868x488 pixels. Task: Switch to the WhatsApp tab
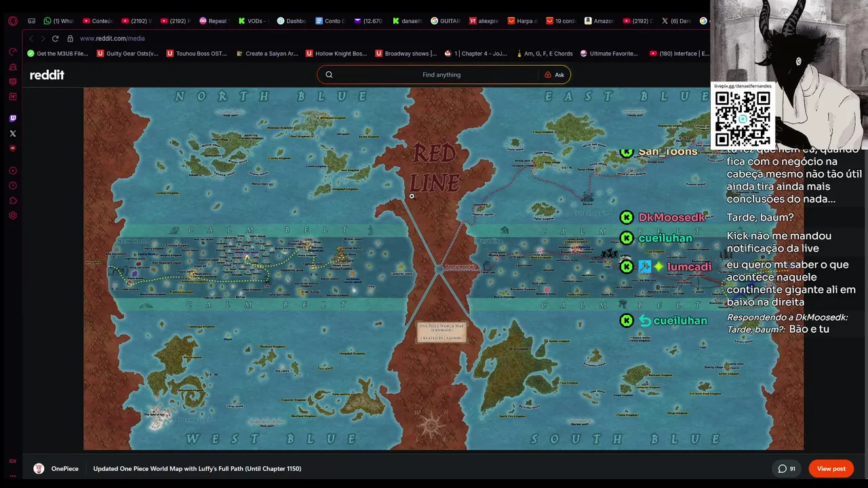[x=58, y=21]
